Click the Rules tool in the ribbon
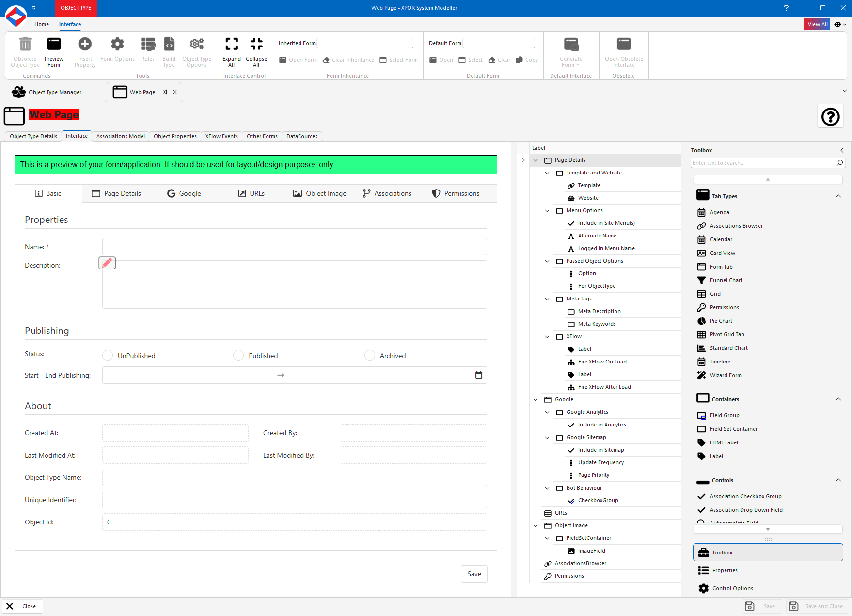This screenshot has width=852, height=616. (x=148, y=51)
